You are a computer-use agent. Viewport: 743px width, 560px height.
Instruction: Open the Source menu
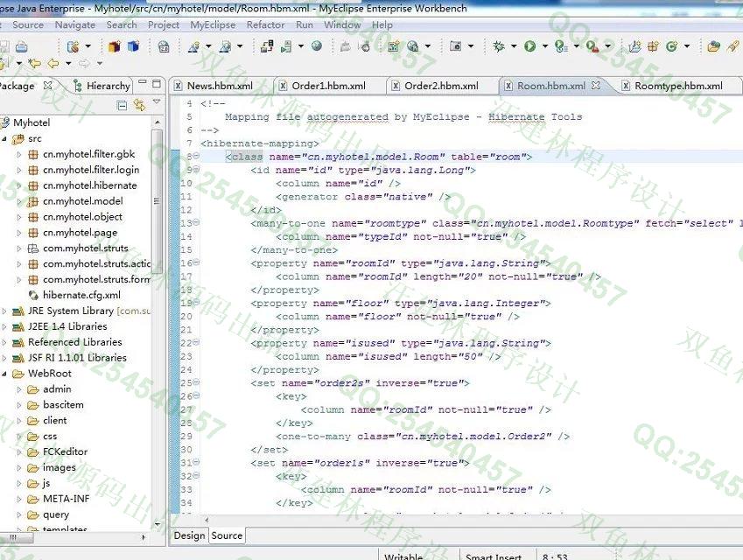pos(28,24)
